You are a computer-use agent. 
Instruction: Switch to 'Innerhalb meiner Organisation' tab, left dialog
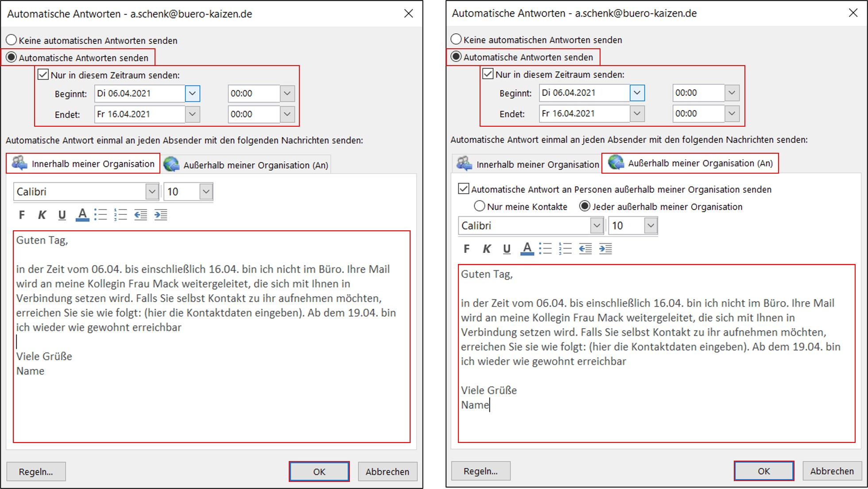click(83, 164)
